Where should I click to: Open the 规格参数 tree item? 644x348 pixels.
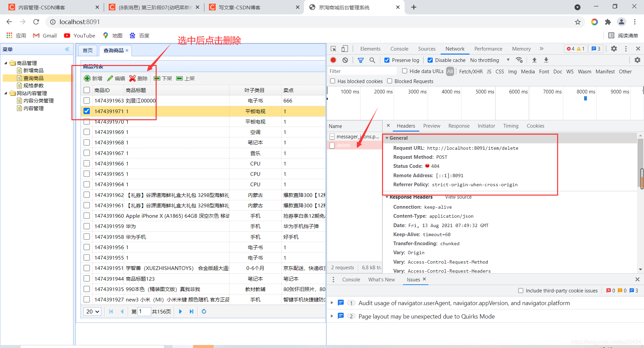pos(33,85)
